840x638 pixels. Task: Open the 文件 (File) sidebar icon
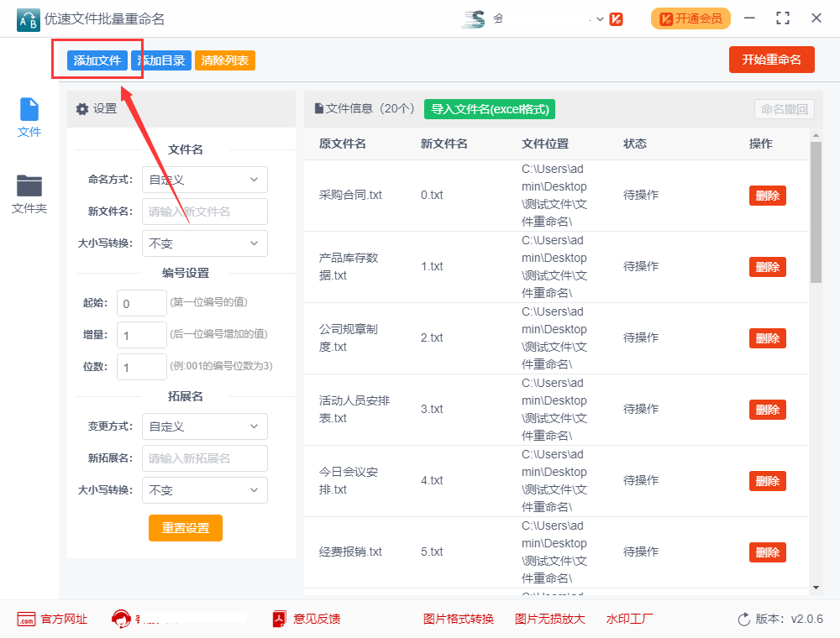pos(29,110)
